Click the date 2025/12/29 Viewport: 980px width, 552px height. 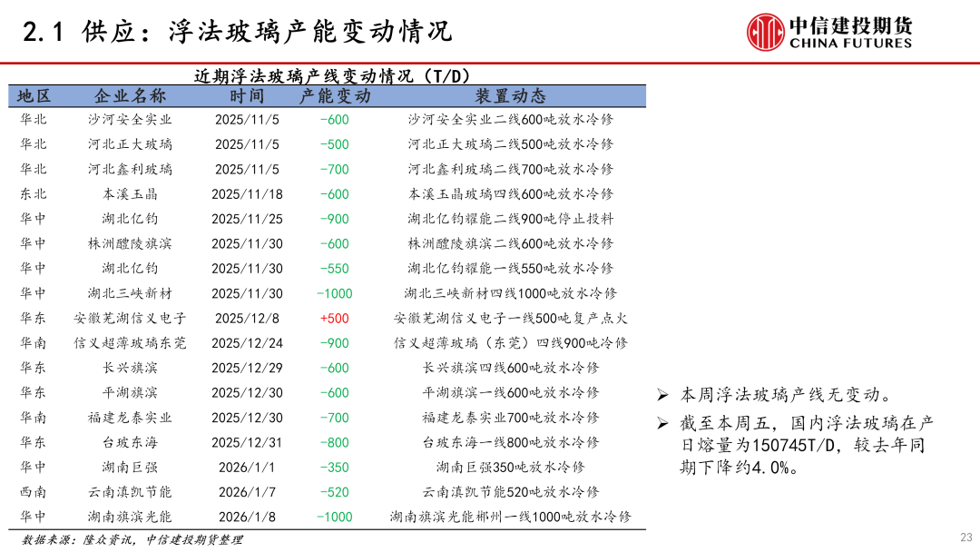tap(247, 368)
